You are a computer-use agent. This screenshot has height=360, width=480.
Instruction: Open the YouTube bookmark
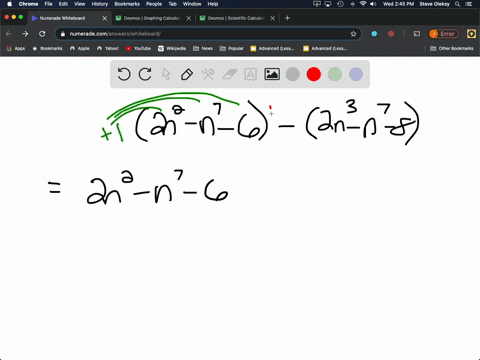(x=138, y=48)
